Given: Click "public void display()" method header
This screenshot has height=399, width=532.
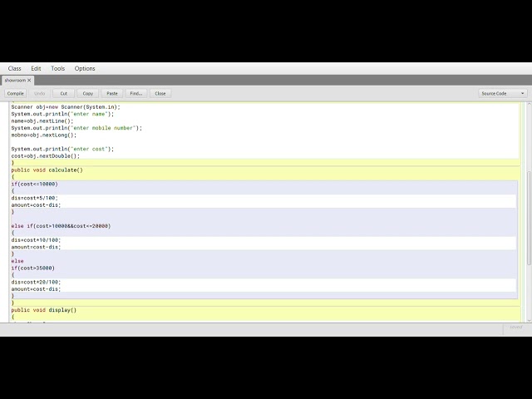Looking at the screenshot, I should pyautogui.click(x=44, y=310).
